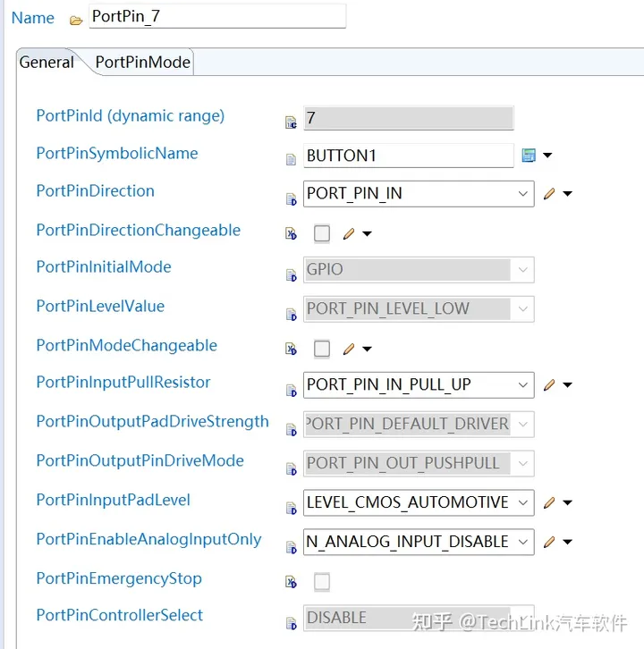Click the PortPinInputPullResistor parameter icon
This screenshot has width=644, height=649.
pyautogui.click(x=292, y=391)
